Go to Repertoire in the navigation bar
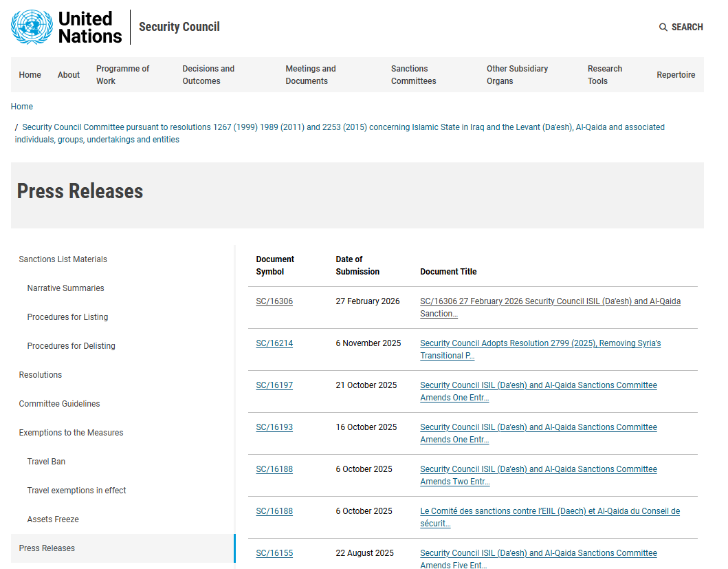The image size is (728, 569). click(x=675, y=75)
